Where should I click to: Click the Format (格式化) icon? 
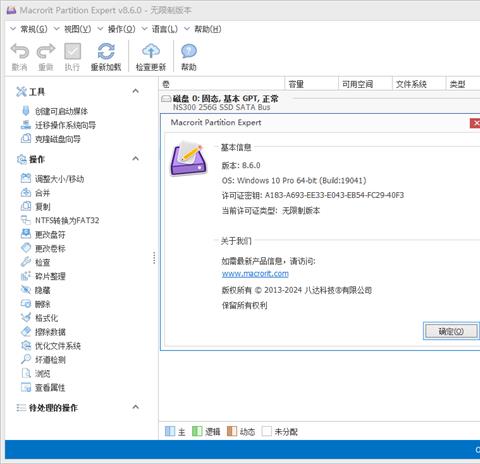pyautogui.click(x=26, y=318)
